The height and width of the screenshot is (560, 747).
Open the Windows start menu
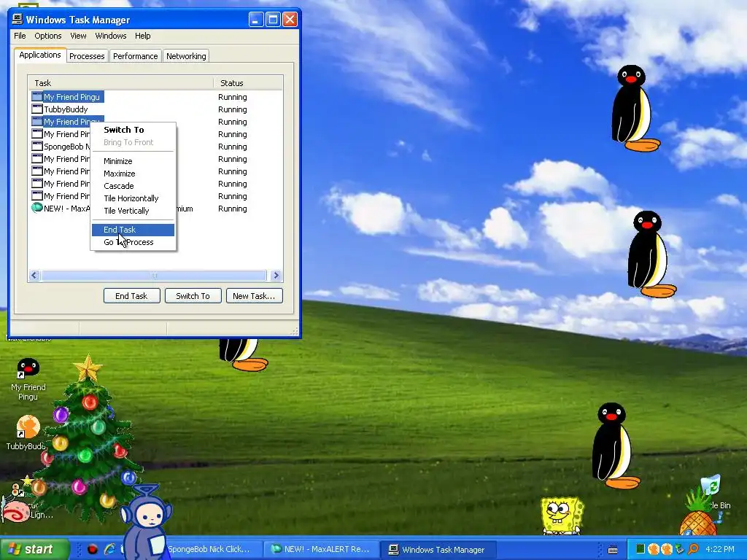point(34,550)
